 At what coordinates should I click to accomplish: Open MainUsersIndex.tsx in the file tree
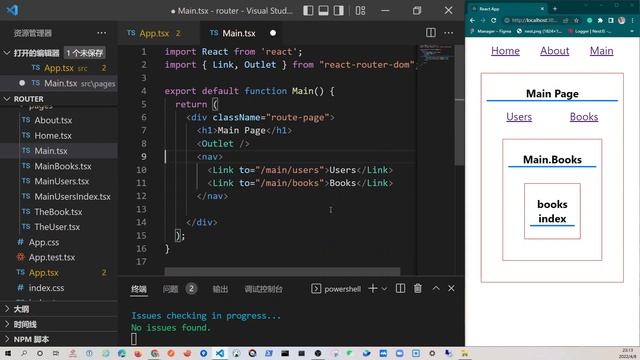[72, 197]
